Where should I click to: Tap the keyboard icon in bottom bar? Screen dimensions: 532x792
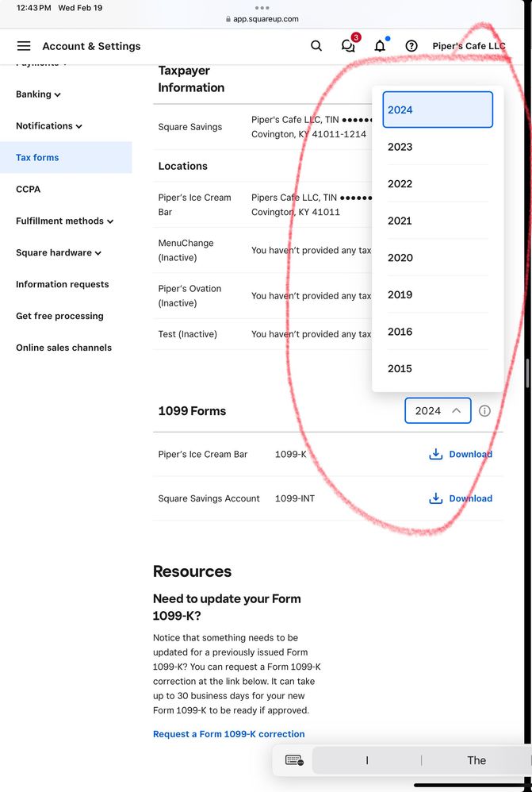tap(294, 760)
